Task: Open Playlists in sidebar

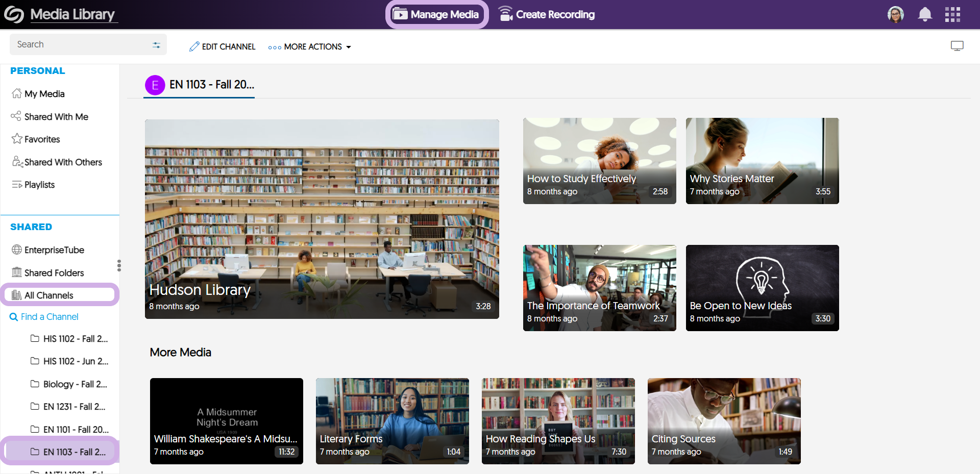Action: (x=34, y=185)
